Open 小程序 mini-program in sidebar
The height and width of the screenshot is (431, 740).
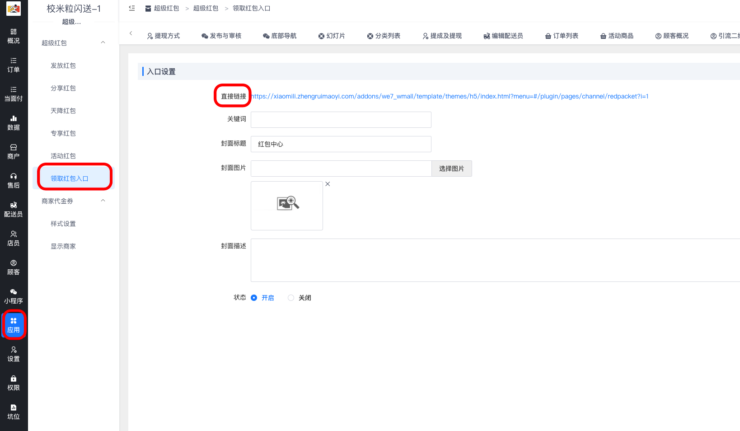(x=13, y=295)
